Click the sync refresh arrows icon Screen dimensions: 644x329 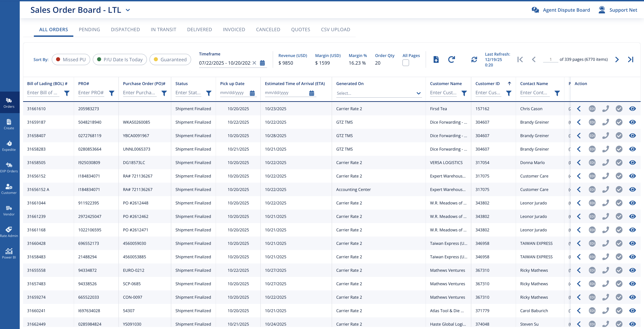click(x=474, y=59)
